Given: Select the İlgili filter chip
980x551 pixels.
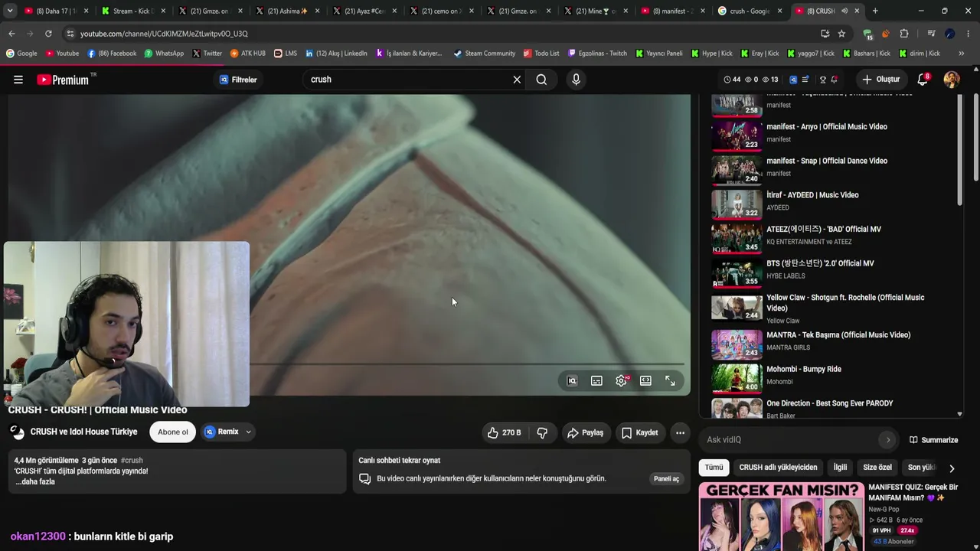Looking at the screenshot, I should tap(840, 468).
